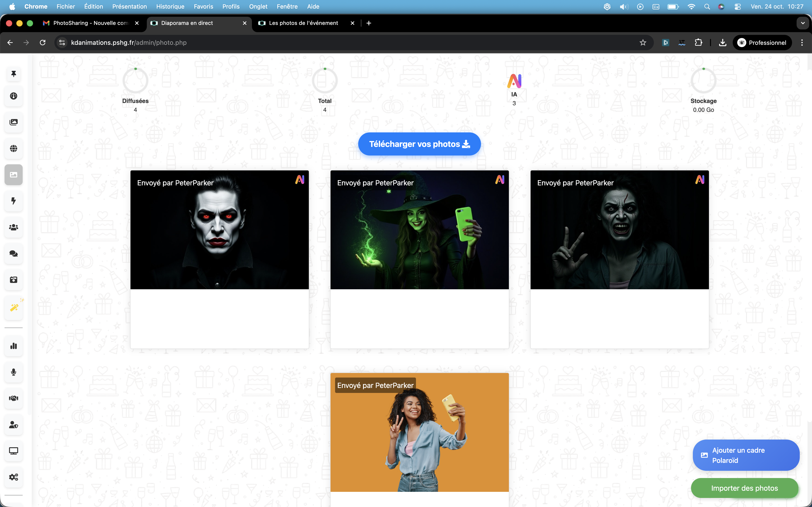Screen dimensions: 812x507
Task: Open the chat messages panel
Action: 13,253
